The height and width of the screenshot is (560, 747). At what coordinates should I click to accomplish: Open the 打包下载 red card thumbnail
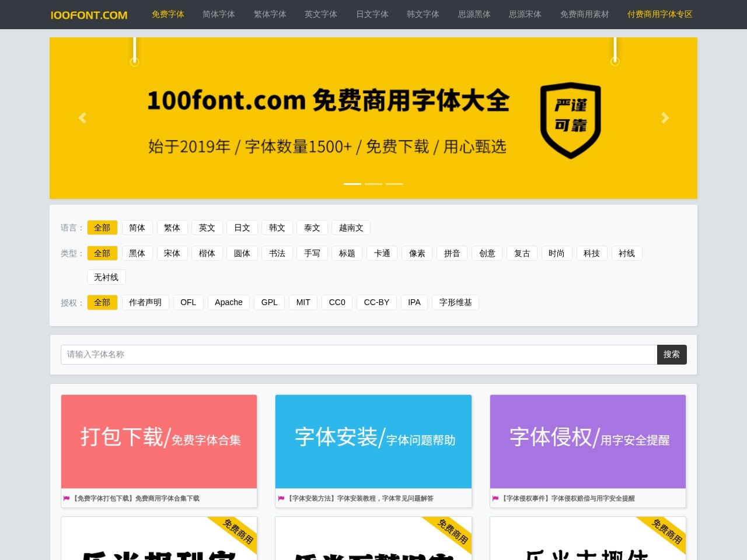pyautogui.click(x=159, y=442)
